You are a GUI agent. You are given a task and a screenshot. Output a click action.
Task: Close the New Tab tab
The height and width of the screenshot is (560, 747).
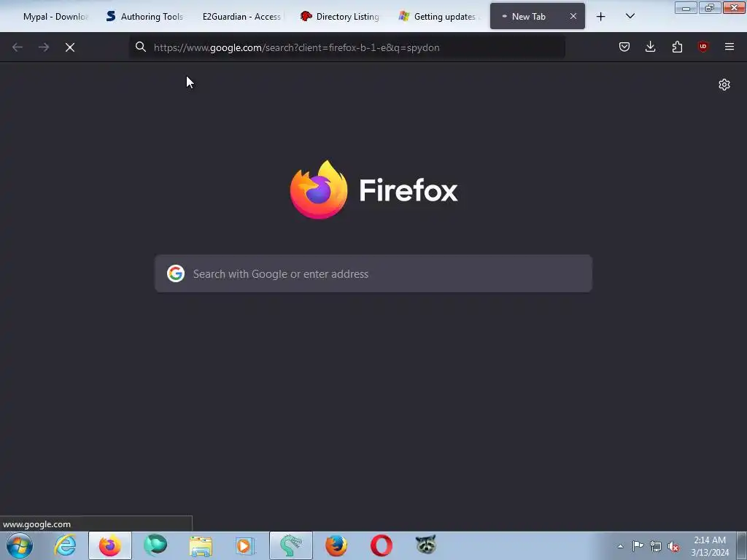point(573,16)
